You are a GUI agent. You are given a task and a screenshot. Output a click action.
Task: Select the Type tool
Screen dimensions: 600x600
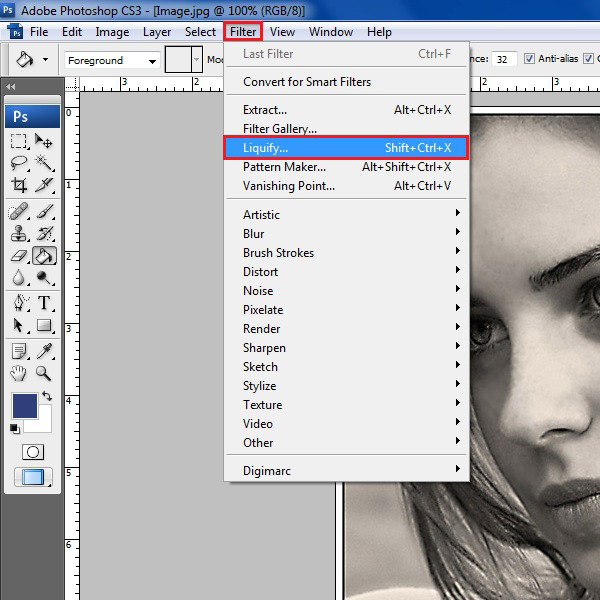pyautogui.click(x=44, y=303)
